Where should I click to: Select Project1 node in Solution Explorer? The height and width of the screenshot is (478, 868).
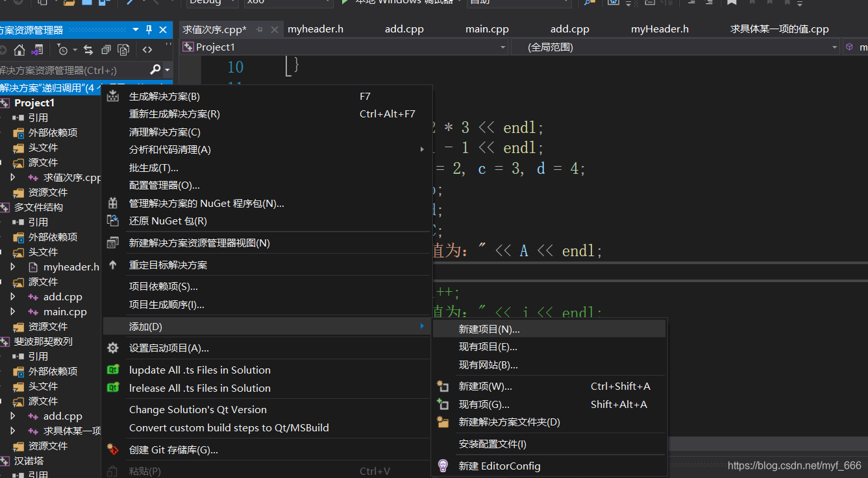pos(34,102)
